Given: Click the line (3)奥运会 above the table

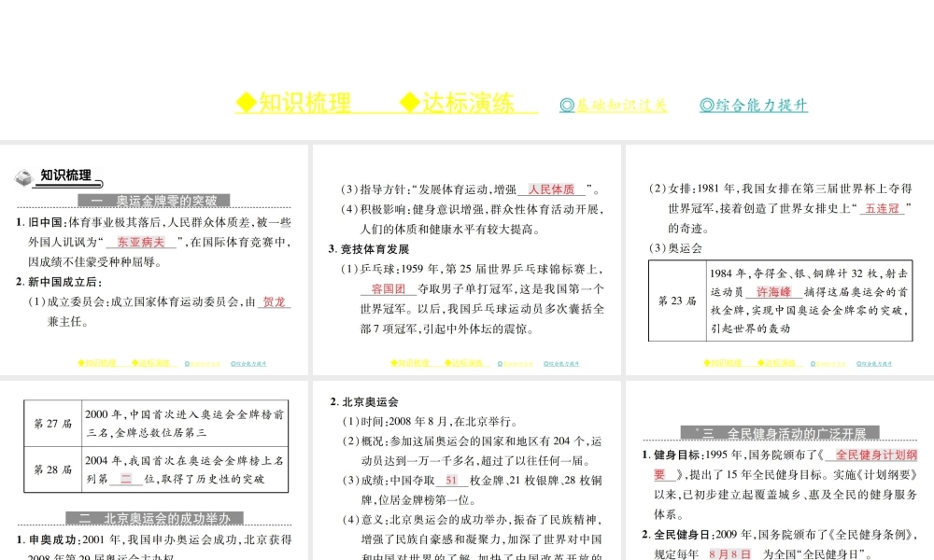Looking at the screenshot, I should [675, 247].
